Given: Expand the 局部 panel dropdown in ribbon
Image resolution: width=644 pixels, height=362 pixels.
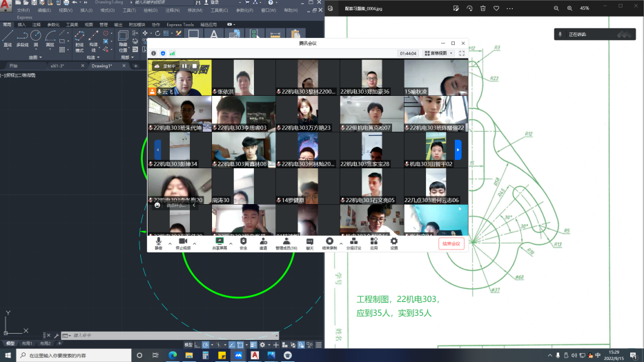Looking at the screenshot, I should [128, 57].
